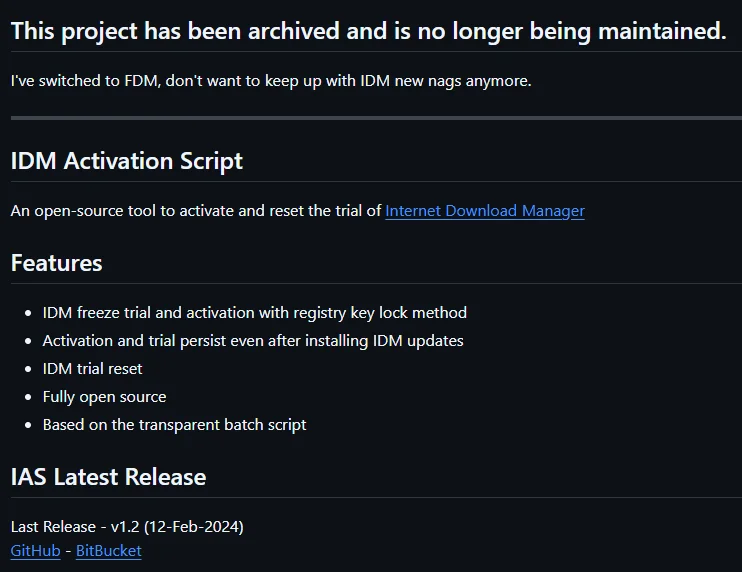Viewport: 742px width, 572px height.
Task: Click the bullet dot before IDM trial reset
Action: [x=28, y=369]
